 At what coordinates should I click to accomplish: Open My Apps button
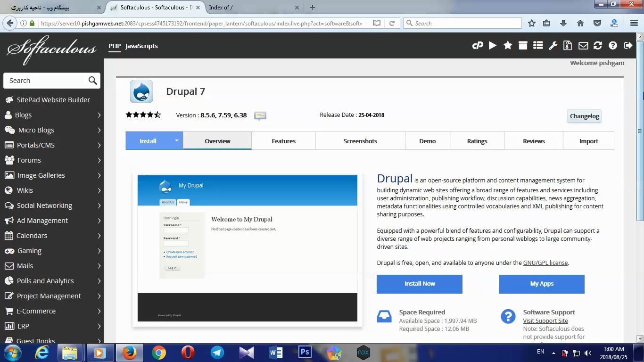pos(542,284)
